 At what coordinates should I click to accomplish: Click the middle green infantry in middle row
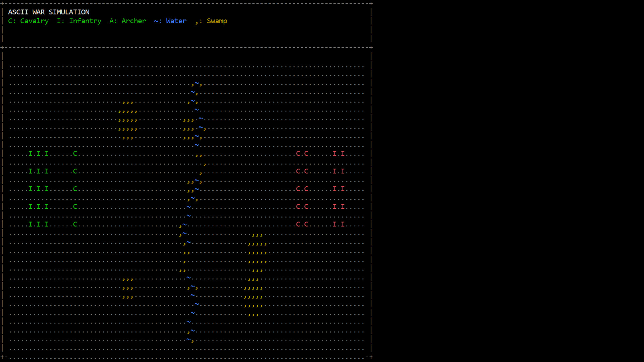point(39,189)
